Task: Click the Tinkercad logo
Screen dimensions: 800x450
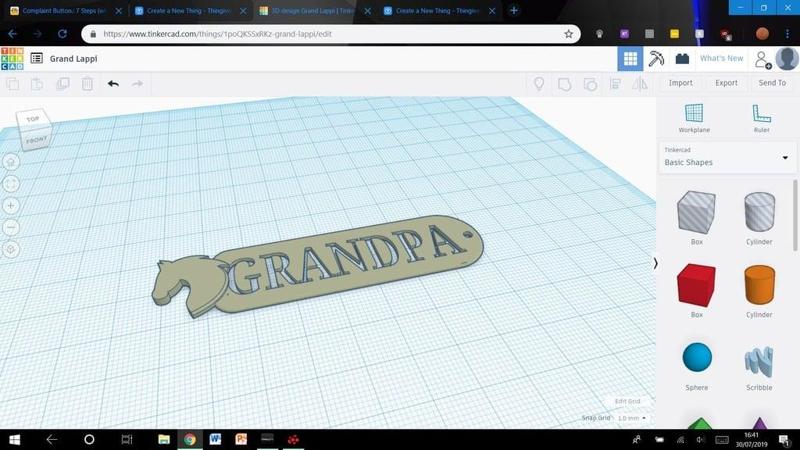Action: click(12, 59)
